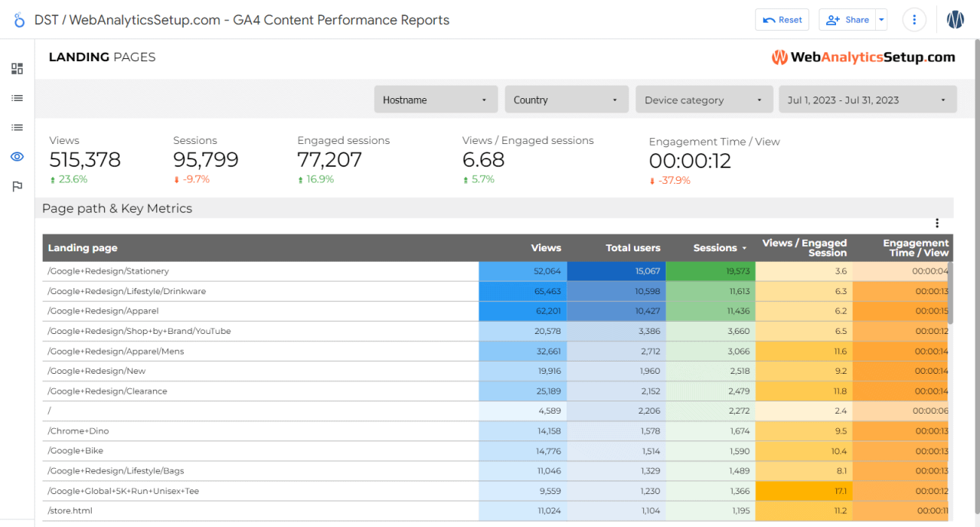Open the Country filter dropdown
Image resolution: width=980 pixels, height=527 pixels.
(567, 99)
